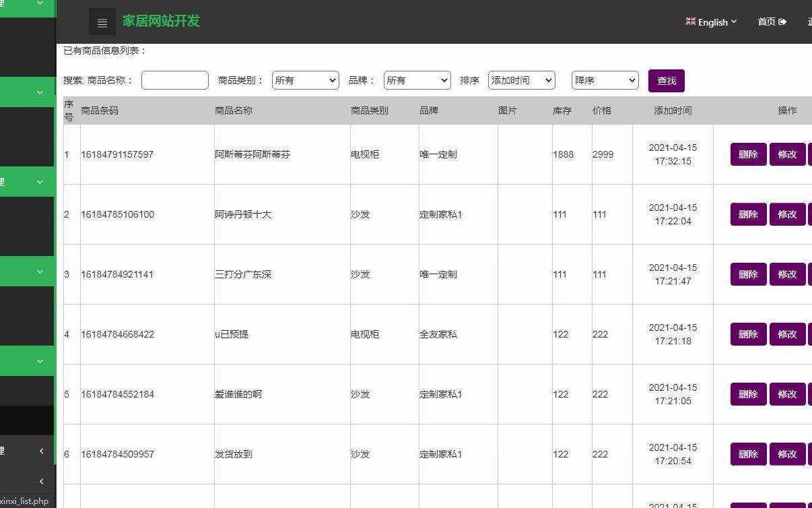Delete the product 阿斯蒂芬阿斯蒂芬
Viewport: 812px width, 508px height.
747,154
